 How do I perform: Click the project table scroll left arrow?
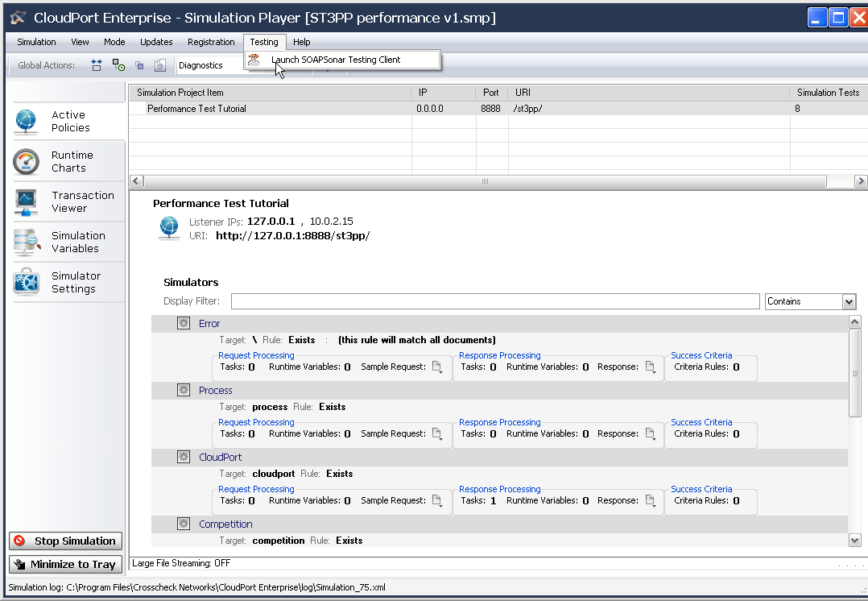click(137, 181)
